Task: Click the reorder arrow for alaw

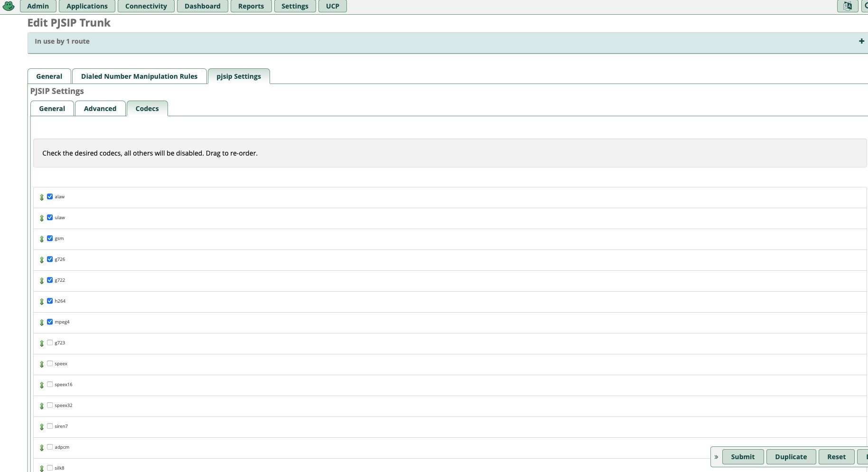Action: (x=42, y=197)
